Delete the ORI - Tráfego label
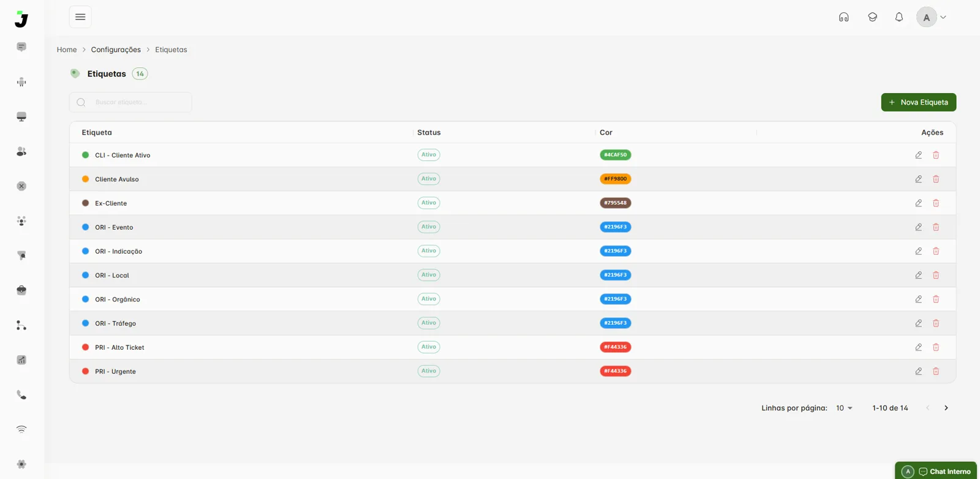 tap(936, 323)
